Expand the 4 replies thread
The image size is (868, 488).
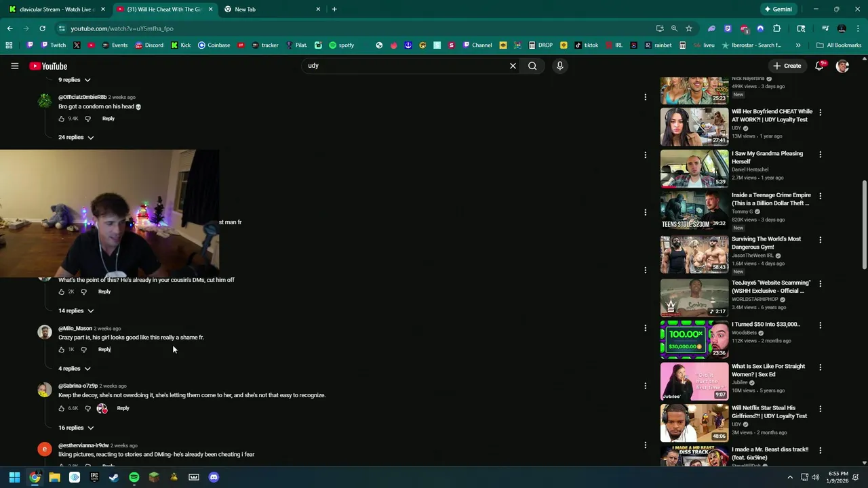(x=75, y=369)
